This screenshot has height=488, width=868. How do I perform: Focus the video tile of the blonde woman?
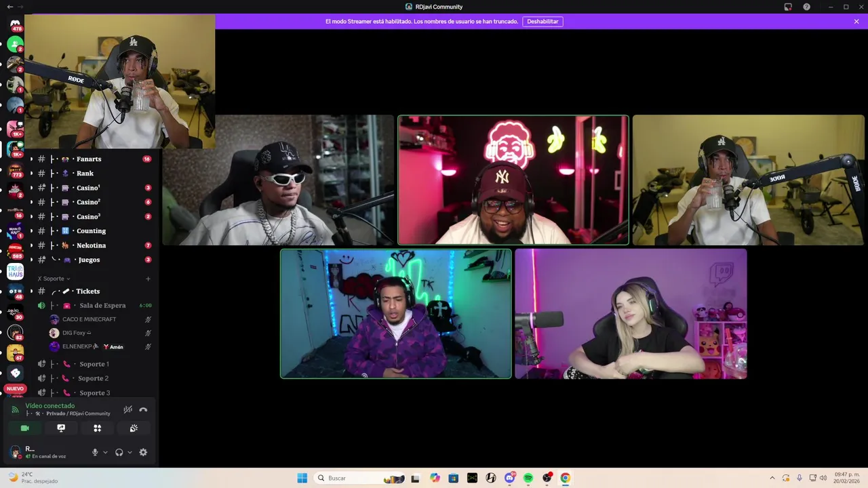[x=631, y=314]
